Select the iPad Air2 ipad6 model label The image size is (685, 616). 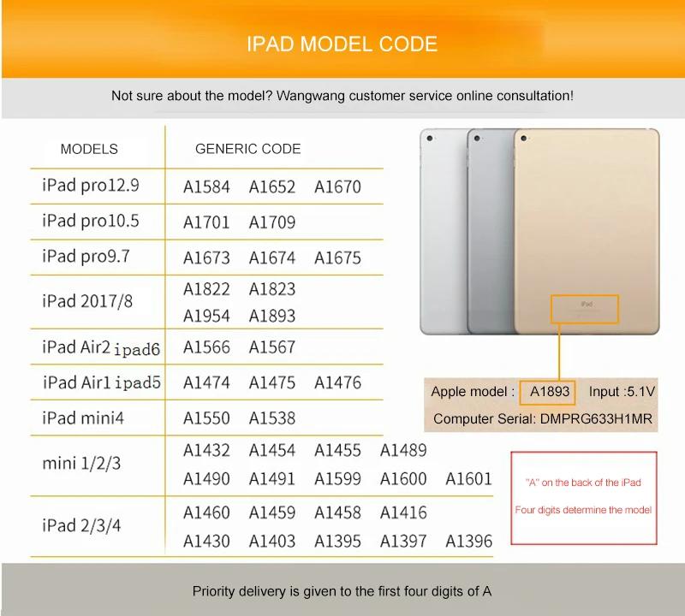click(101, 348)
